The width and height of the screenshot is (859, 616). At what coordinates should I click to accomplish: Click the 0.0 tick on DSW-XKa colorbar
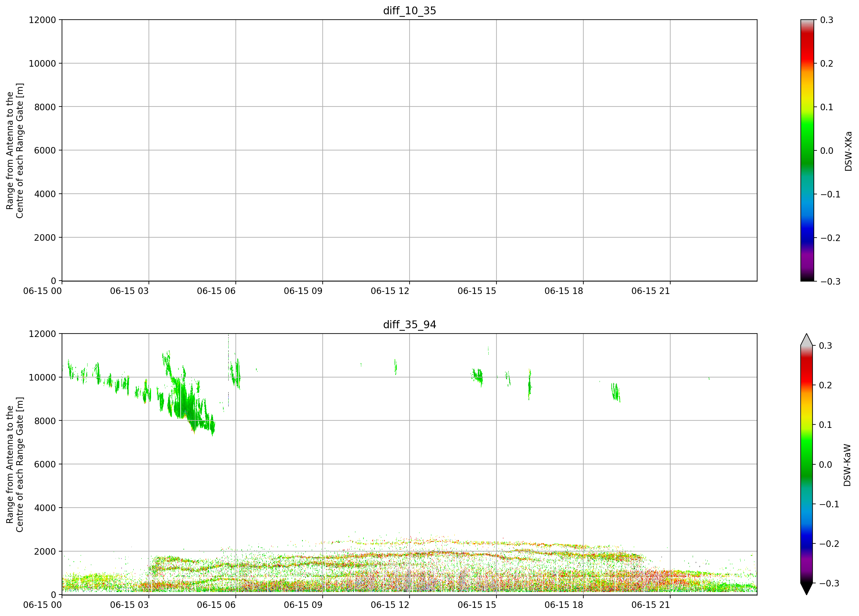[827, 151]
